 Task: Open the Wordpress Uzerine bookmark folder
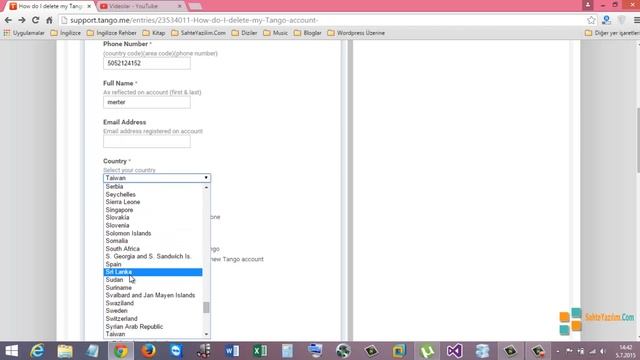click(356, 33)
